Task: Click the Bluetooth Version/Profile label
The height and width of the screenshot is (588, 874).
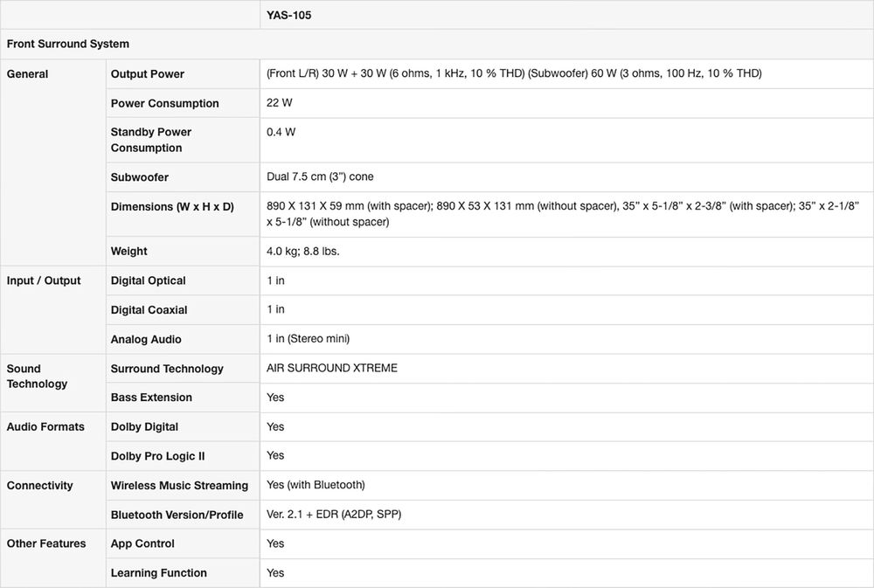Action: (177, 515)
